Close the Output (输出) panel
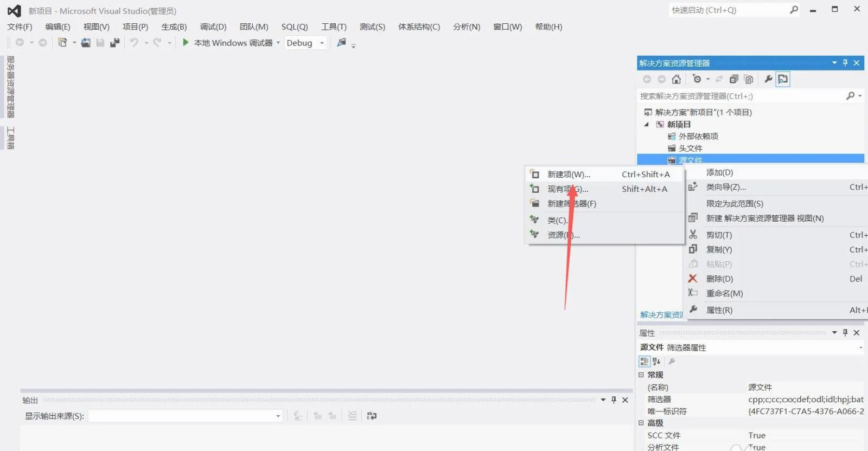 (x=625, y=400)
